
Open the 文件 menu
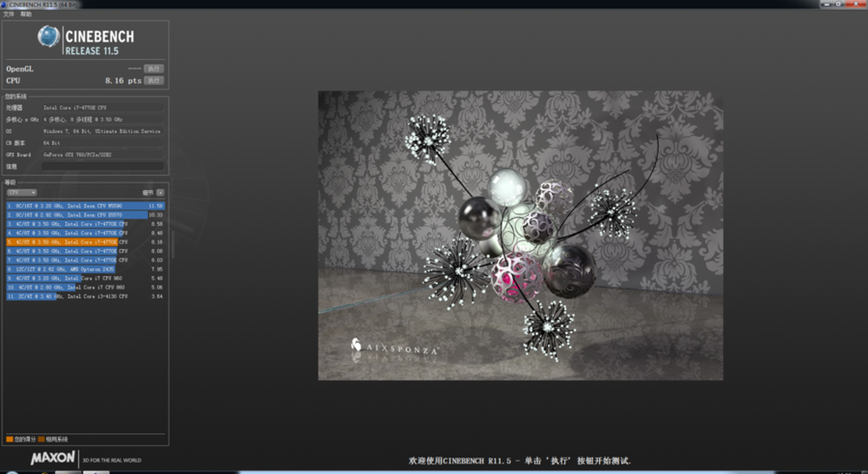click(x=9, y=14)
